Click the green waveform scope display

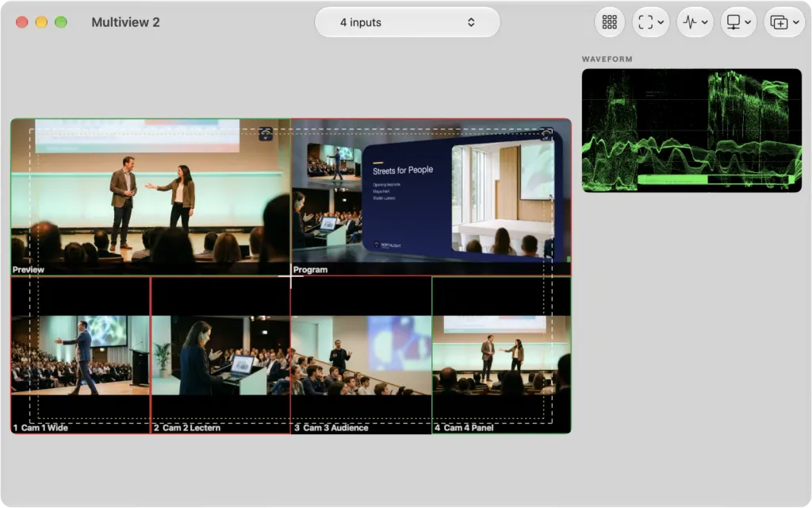pos(691,130)
